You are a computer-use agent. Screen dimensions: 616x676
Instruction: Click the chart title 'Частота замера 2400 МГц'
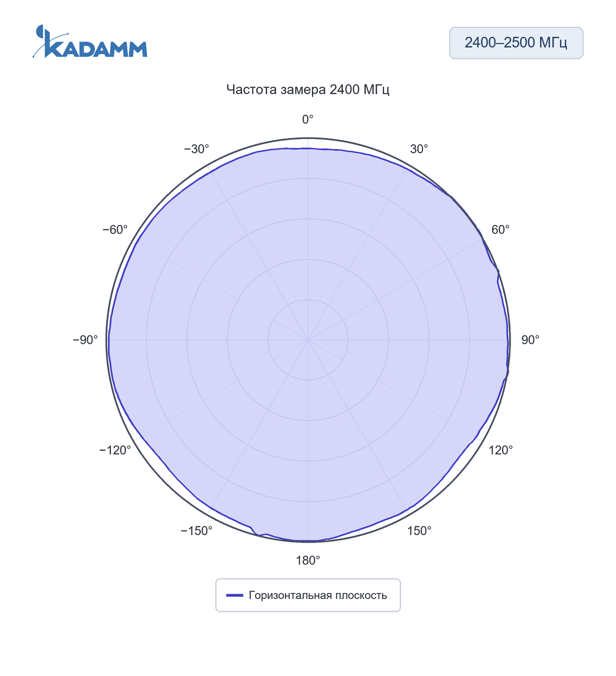[x=308, y=89]
